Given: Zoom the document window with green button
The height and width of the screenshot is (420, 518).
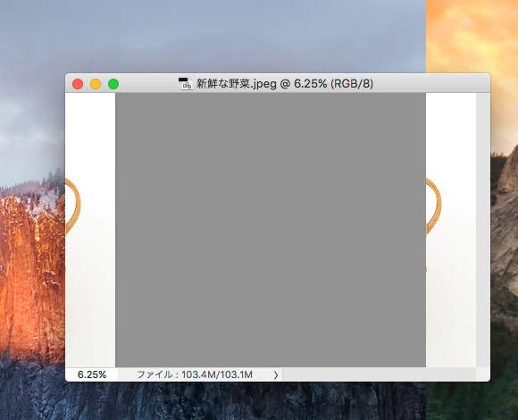Looking at the screenshot, I should click(x=113, y=84).
